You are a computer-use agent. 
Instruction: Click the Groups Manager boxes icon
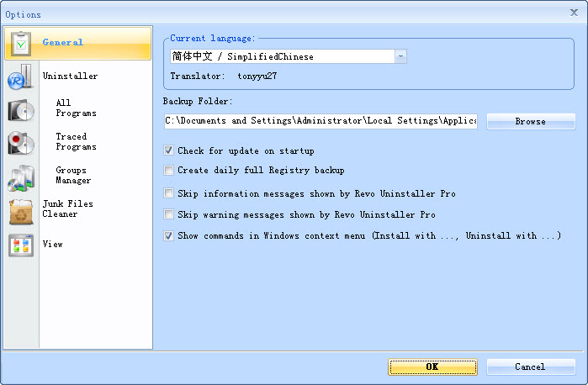21,178
